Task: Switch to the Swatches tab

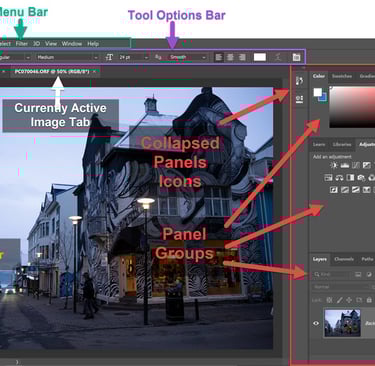Action: pos(342,76)
